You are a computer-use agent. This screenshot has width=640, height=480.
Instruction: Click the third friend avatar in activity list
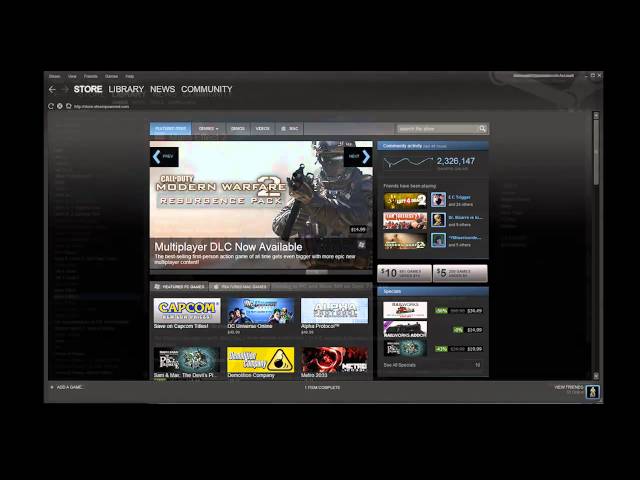[x=438, y=240]
